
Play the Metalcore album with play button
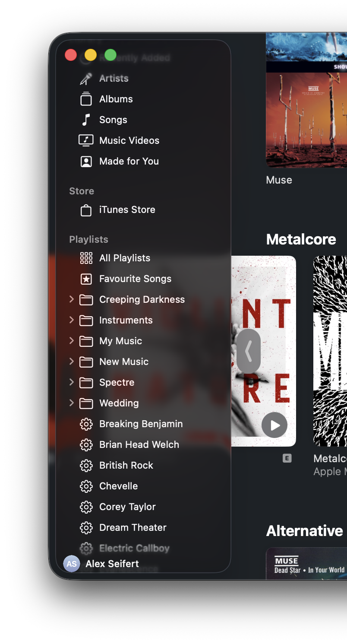[x=274, y=425]
